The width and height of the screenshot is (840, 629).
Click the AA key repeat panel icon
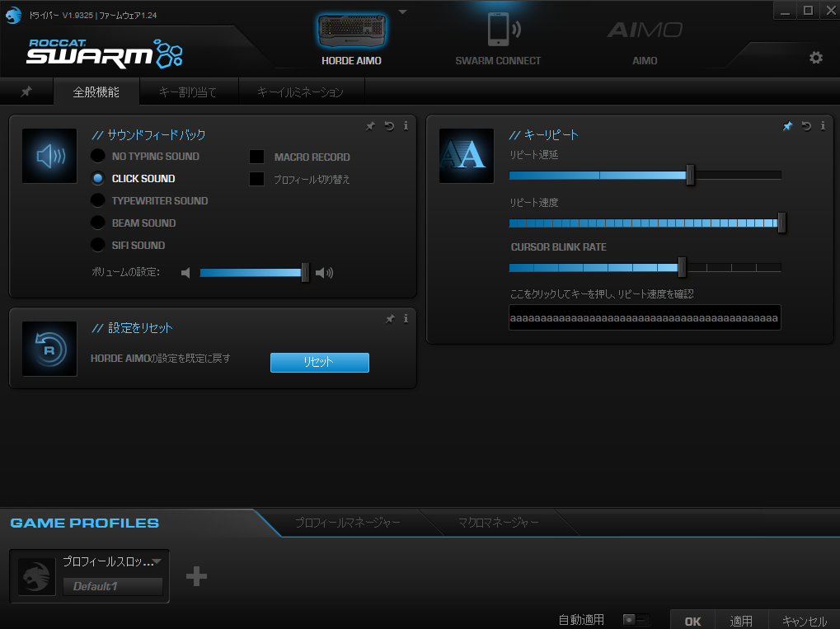(466, 156)
